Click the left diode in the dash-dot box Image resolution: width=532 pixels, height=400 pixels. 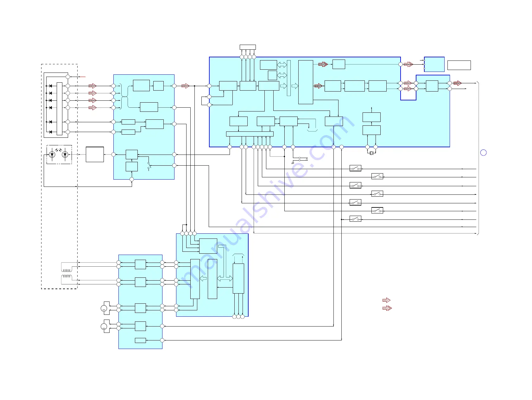52,155
